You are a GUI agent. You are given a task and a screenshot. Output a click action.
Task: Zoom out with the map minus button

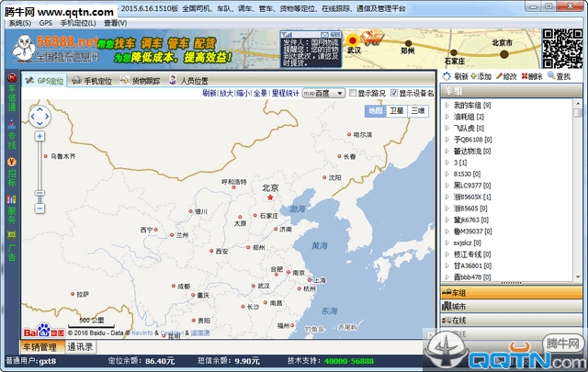[x=40, y=209]
